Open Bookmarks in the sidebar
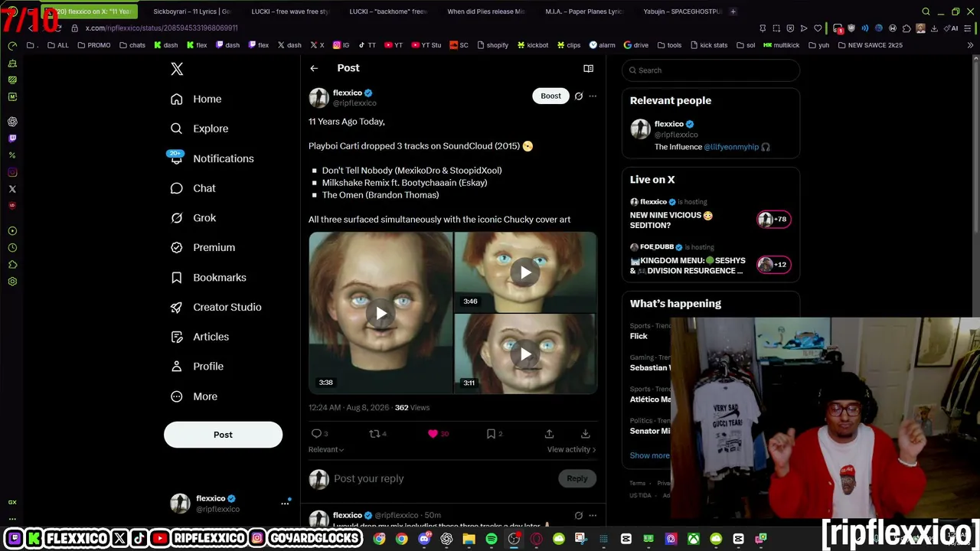The width and height of the screenshot is (980, 551). click(208, 278)
